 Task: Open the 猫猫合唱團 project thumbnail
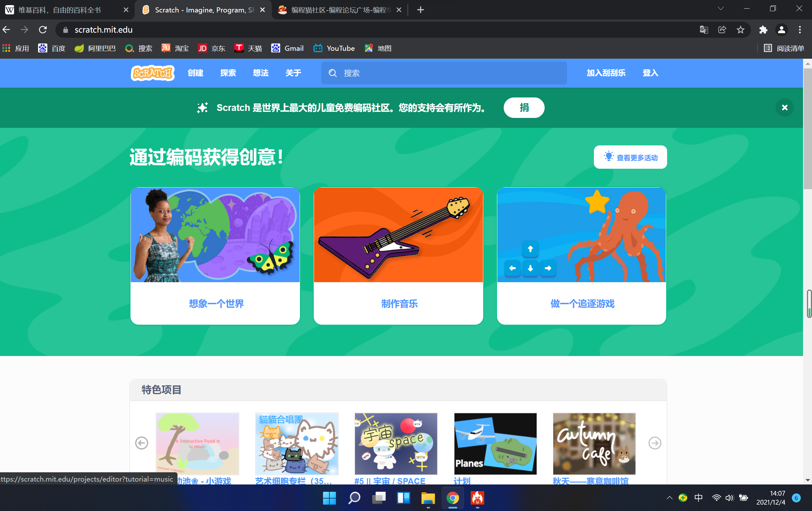[297, 444]
